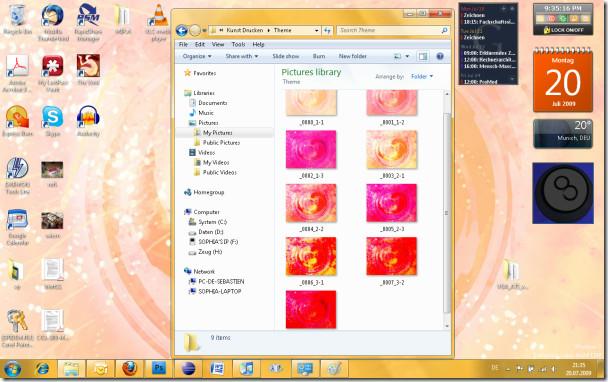Image resolution: width=608 pixels, height=382 pixels.
Task: Open the File menu
Action: [183, 44]
